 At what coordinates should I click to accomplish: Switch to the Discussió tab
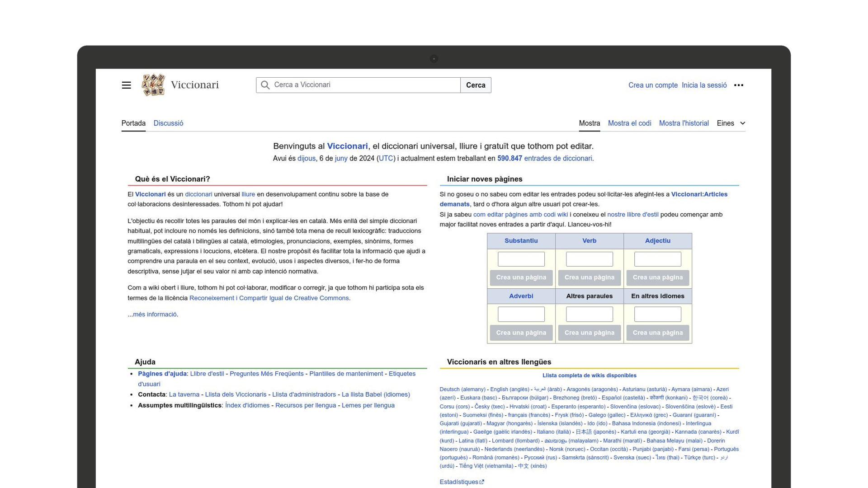(168, 123)
